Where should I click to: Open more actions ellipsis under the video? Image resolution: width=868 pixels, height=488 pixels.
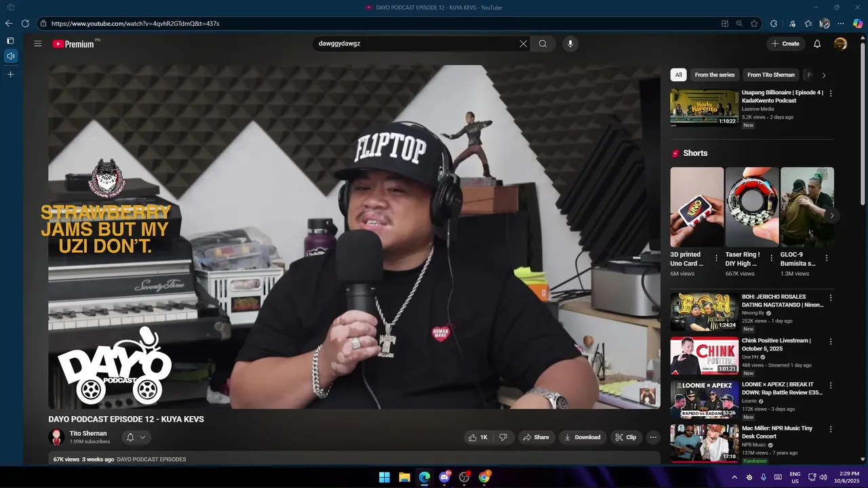coord(653,437)
